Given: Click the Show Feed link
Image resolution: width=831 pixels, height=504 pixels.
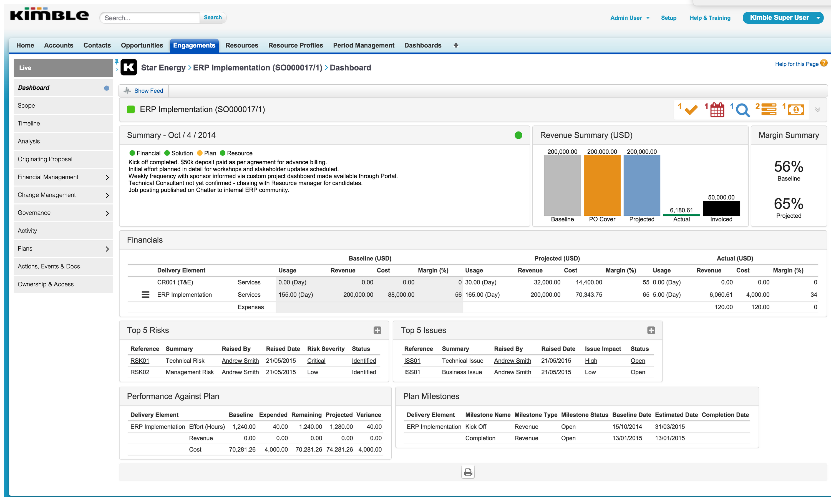Looking at the screenshot, I should pos(148,91).
